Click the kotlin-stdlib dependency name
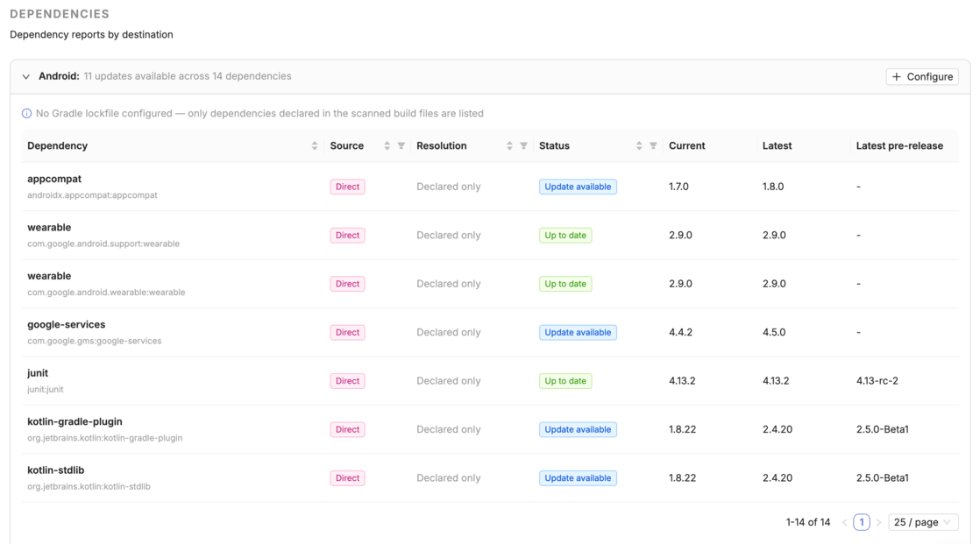The height and width of the screenshot is (544, 980). click(x=55, y=470)
